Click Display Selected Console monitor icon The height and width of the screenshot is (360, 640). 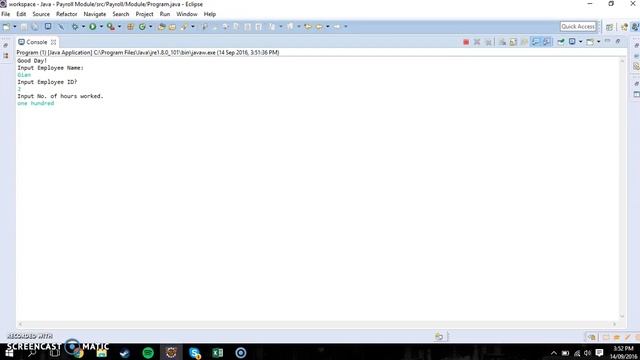[x=572, y=42]
